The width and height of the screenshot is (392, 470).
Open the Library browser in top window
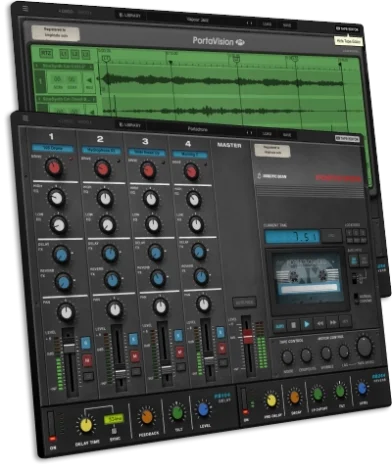coord(130,15)
